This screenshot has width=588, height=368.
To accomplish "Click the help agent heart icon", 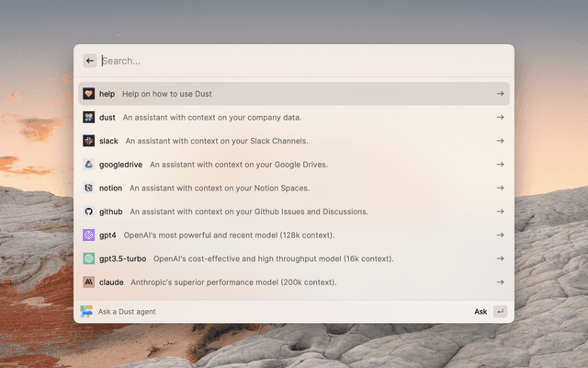I will [89, 94].
